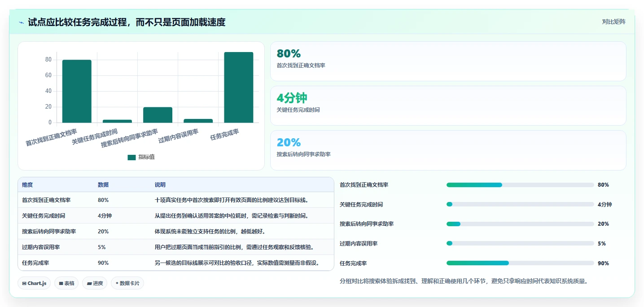Open the 20% 搜索后转向同事求助率 card
The image size is (644, 307).
pos(448,150)
